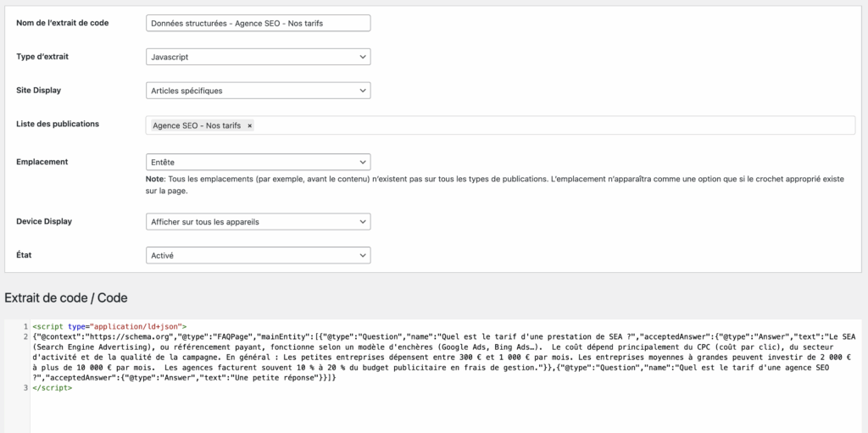Click the Extrait de code / Code heading
Viewport: 868px width, 433px height.
[66, 298]
